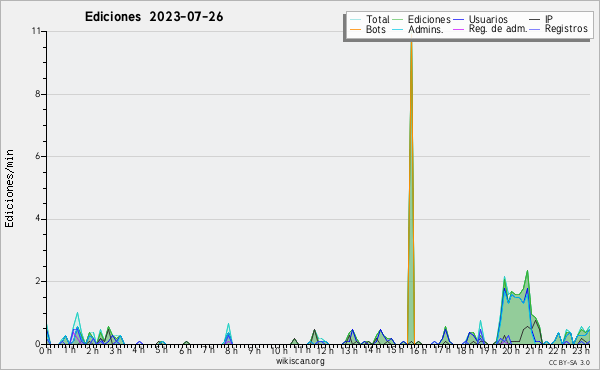Image resolution: width=600 pixels, height=370 pixels.
Task: Click the 8 h x-axis label
Action: pos(231,350)
